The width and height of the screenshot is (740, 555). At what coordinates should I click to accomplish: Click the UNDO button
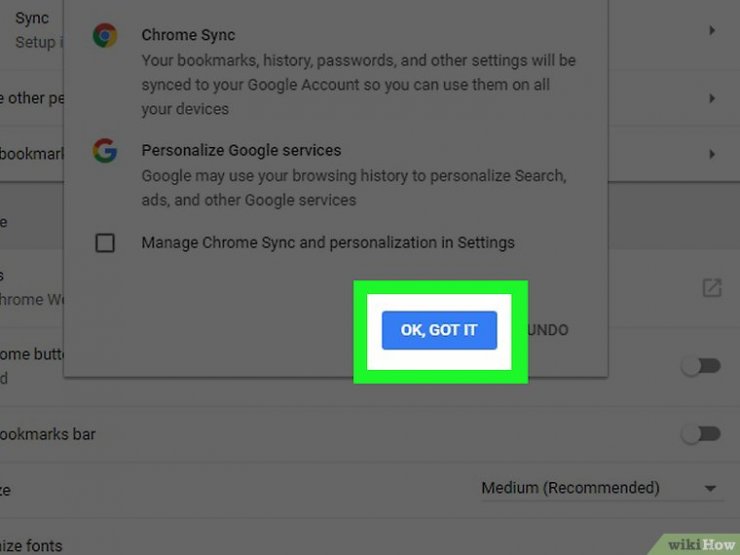(547, 330)
